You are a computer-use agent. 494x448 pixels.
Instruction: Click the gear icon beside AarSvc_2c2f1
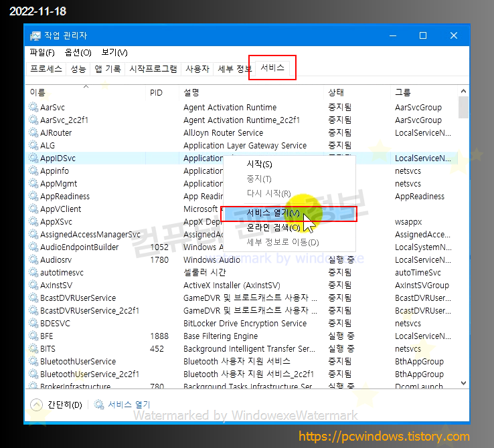[x=33, y=120]
